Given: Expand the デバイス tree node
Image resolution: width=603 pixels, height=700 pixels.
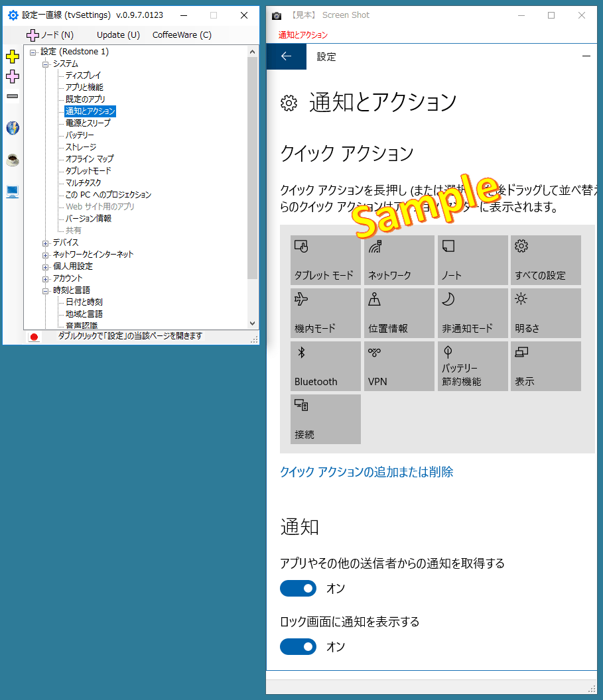Looking at the screenshot, I should pos(46,243).
